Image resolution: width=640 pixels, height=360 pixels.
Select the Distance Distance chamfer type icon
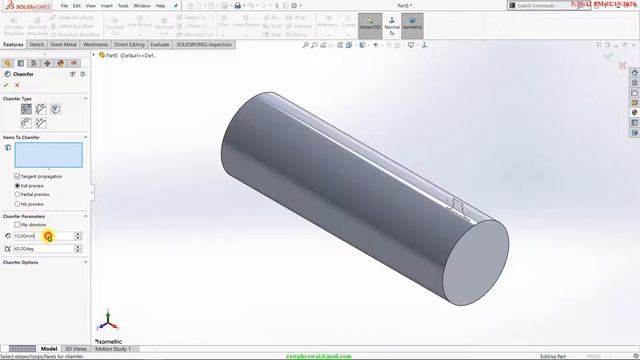[41, 109]
